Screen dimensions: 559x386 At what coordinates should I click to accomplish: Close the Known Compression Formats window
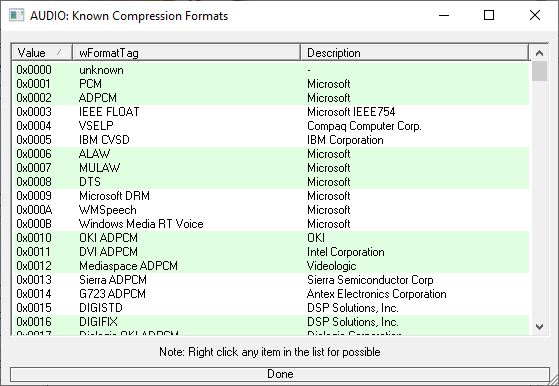[x=535, y=15]
